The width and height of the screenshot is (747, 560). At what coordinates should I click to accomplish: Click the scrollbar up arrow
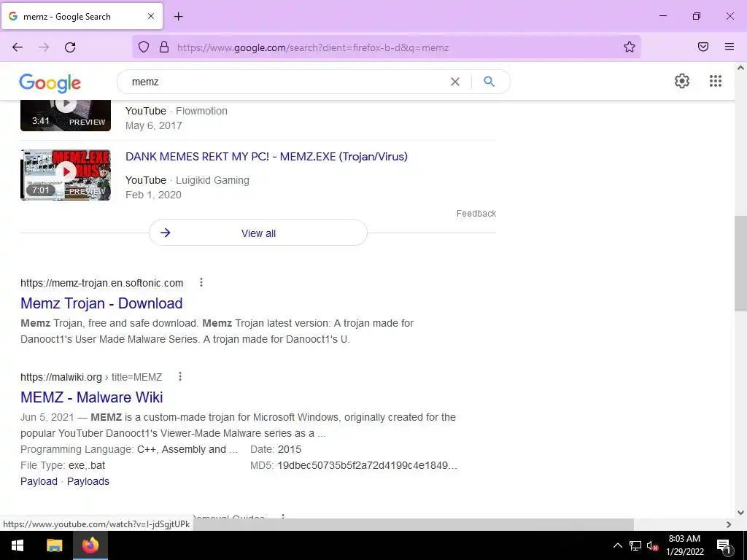pyautogui.click(x=740, y=68)
